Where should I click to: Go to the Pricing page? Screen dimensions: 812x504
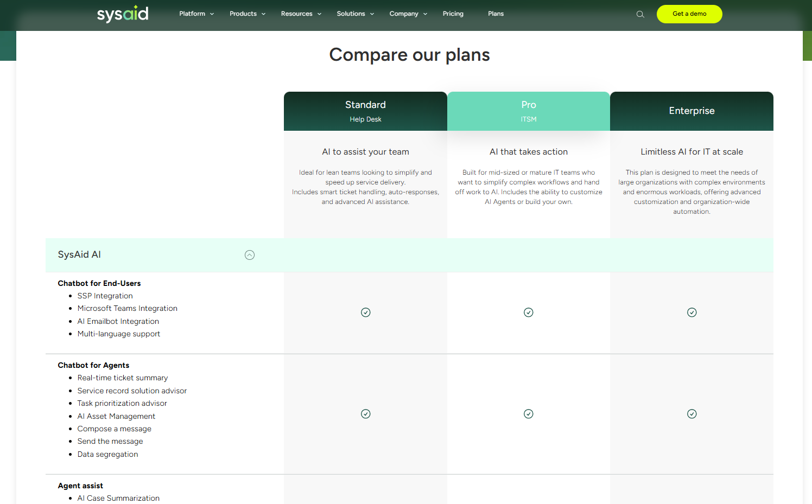pos(453,14)
